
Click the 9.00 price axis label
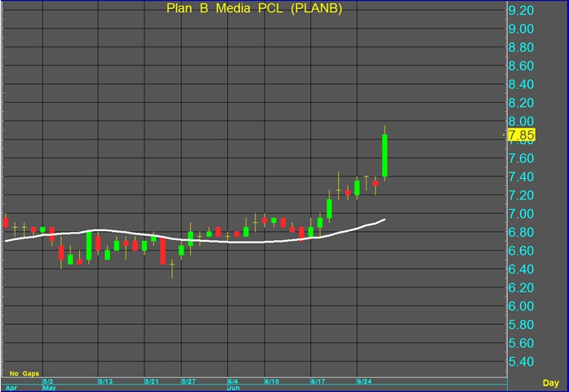(x=521, y=29)
